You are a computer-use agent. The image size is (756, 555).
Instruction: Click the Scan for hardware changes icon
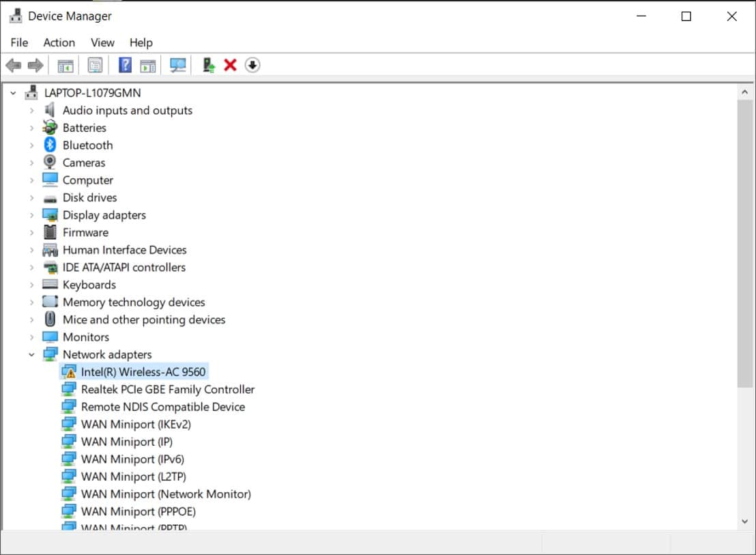point(178,65)
